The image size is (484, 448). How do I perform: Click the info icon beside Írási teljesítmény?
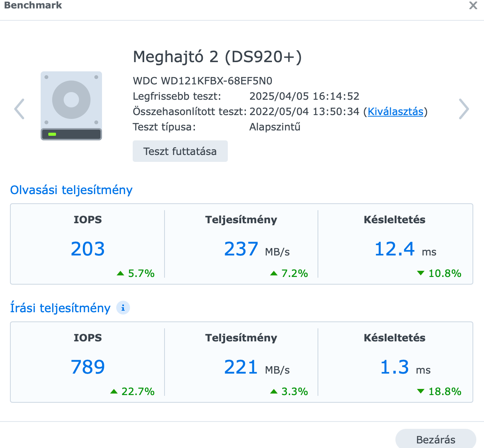pyautogui.click(x=123, y=308)
